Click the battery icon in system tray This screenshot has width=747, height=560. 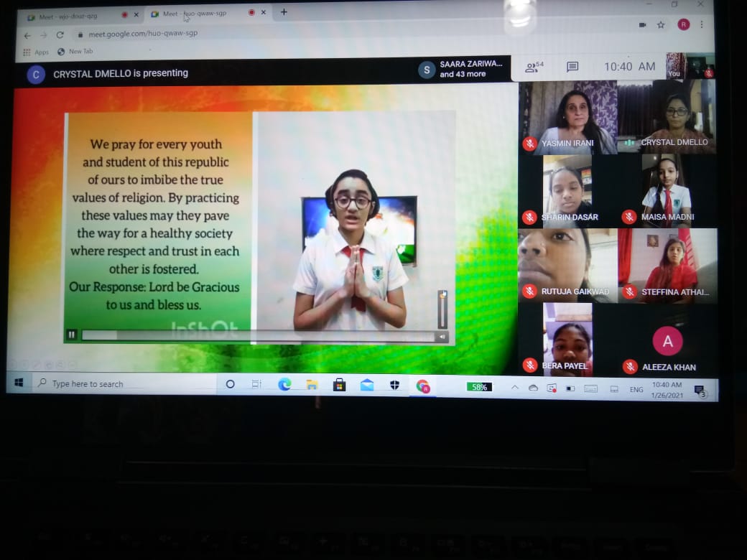[x=570, y=388]
